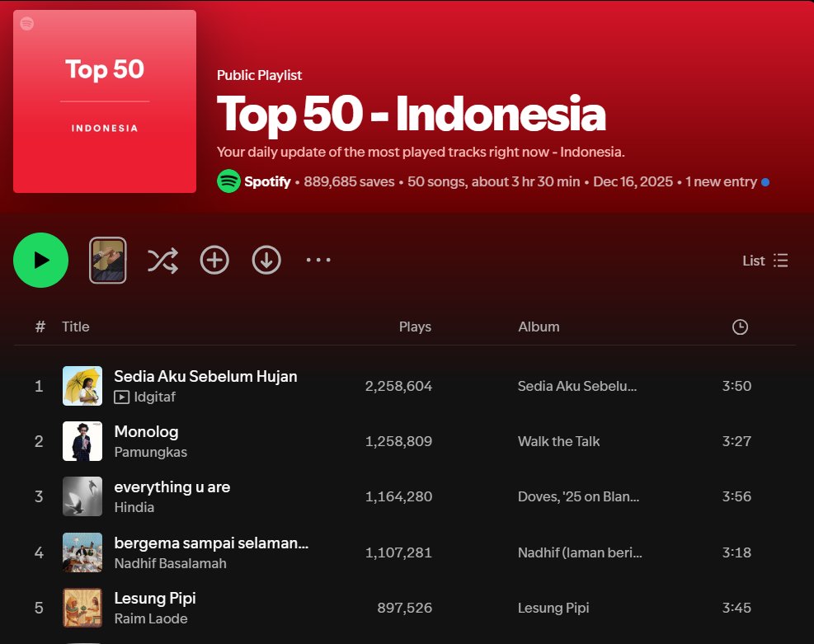Open artist Hindia
Image resolution: width=814 pixels, height=644 pixels.
coord(134,507)
